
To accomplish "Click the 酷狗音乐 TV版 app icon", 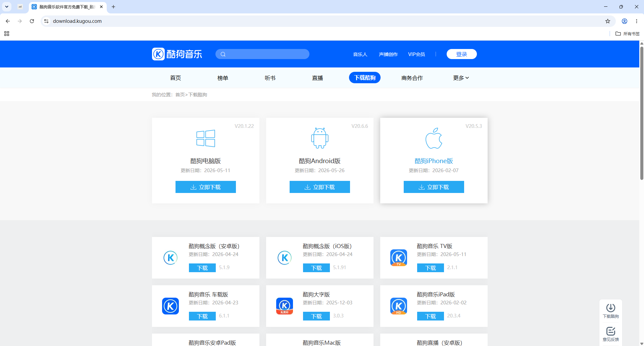I will click(399, 258).
